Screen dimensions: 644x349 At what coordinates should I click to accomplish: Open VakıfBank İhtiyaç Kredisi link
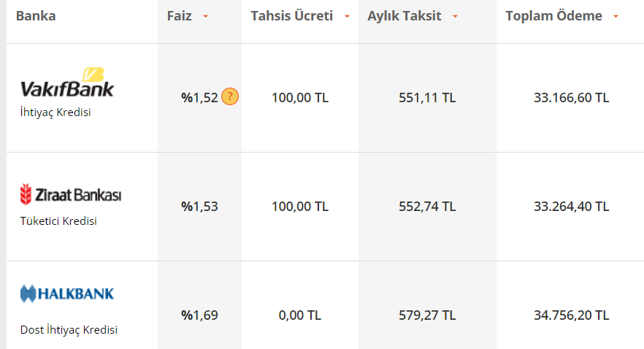[55, 112]
